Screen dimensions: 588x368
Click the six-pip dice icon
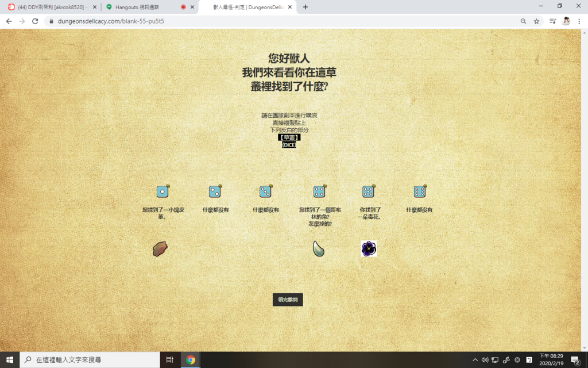click(420, 191)
